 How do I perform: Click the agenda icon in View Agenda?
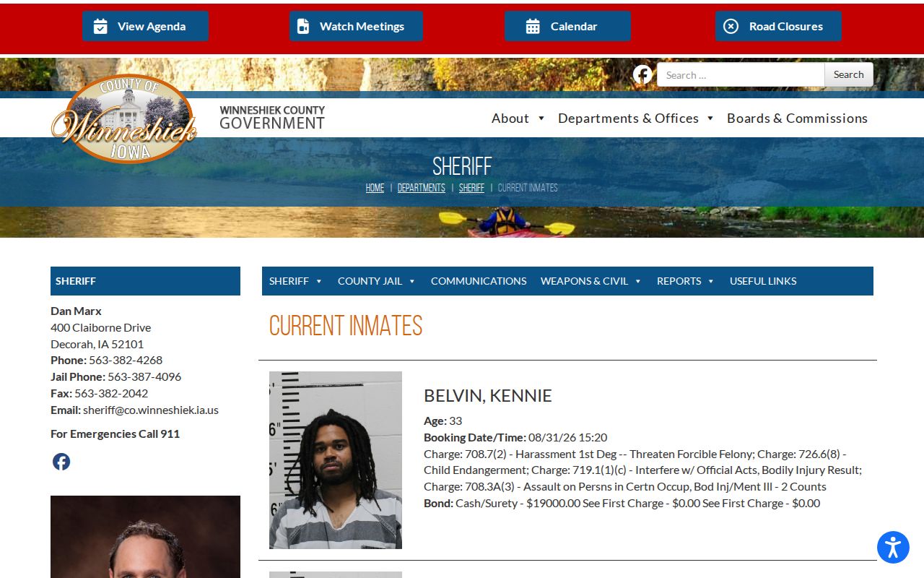(100, 26)
